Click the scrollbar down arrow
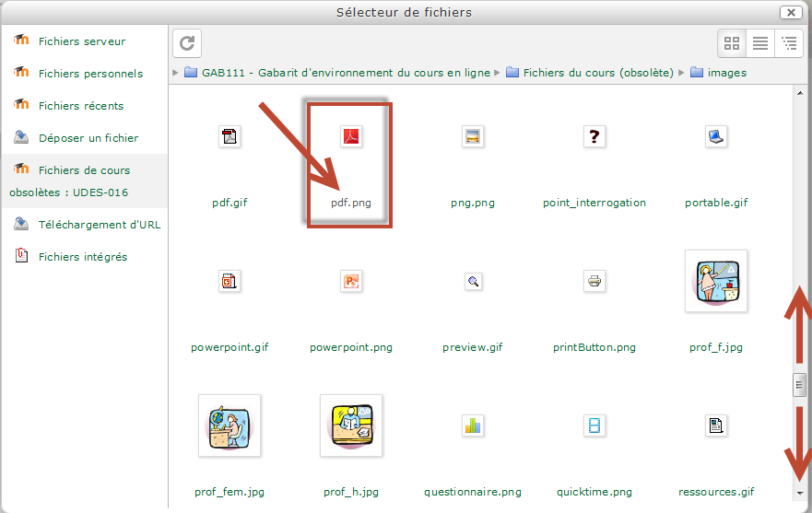This screenshot has height=513, width=812. [800, 493]
